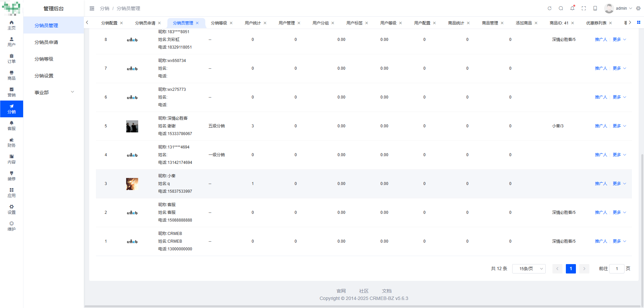Expand 更多 dropdown for row 5

[619, 126]
